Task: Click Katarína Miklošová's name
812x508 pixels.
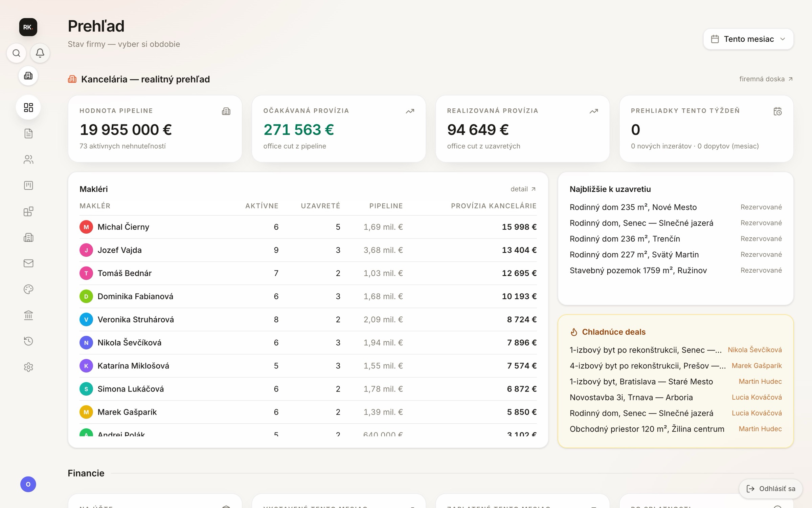Action: pos(133,366)
